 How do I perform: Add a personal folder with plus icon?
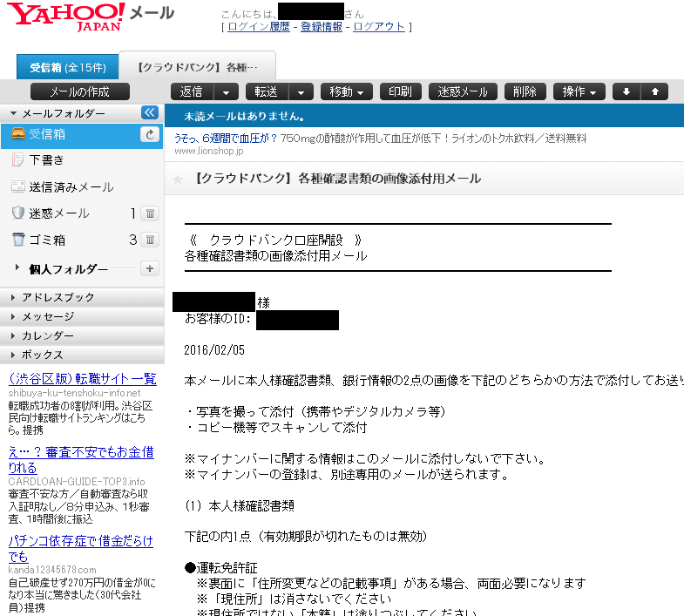pyautogui.click(x=150, y=268)
